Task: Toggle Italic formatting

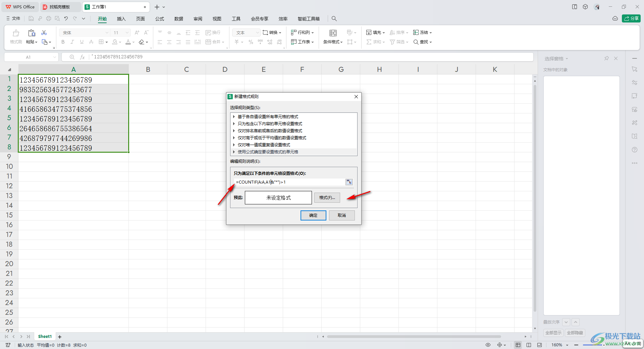Action: pyautogui.click(x=72, y=42)
